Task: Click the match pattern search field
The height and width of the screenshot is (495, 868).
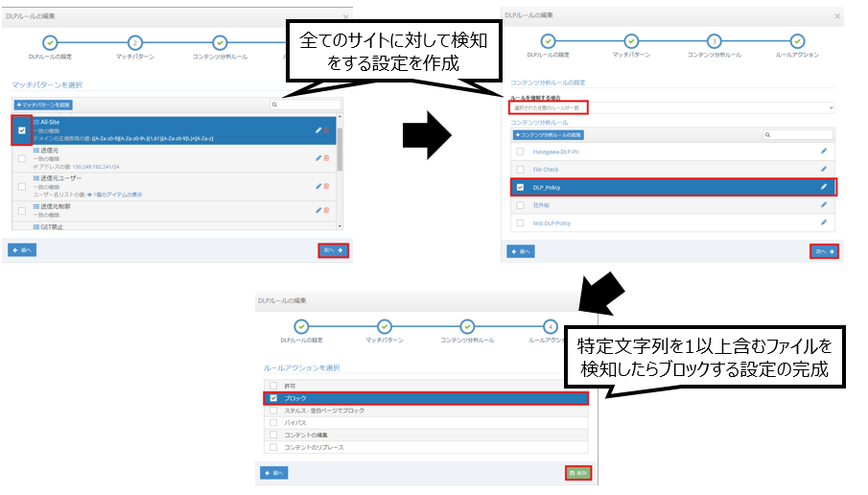Action: coord(306,105)
